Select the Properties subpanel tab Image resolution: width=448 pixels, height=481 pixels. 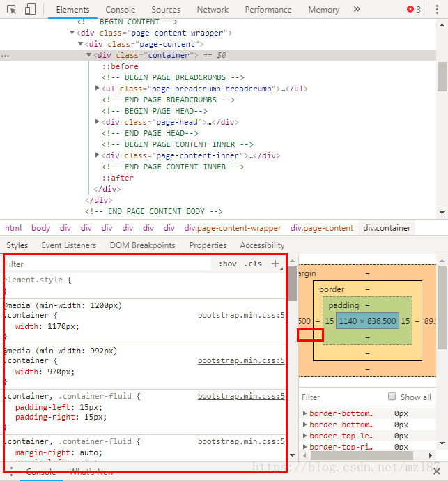(208, 245)
